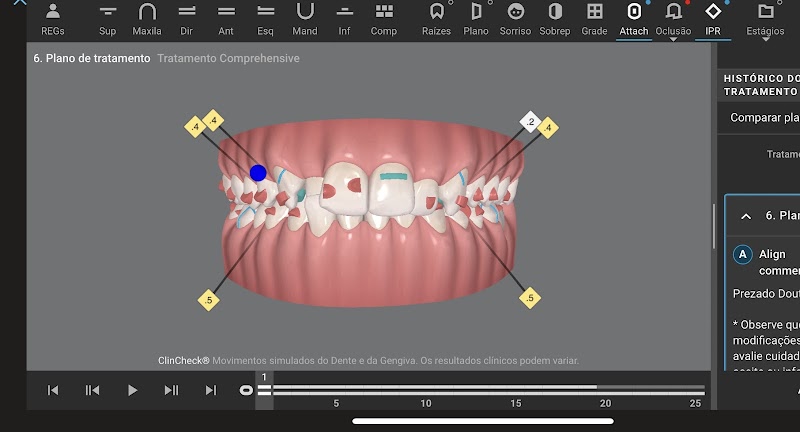This screenshot has width=800, height=432.
Task: Switch to Maxila arch view
Action: coord(147,18)
